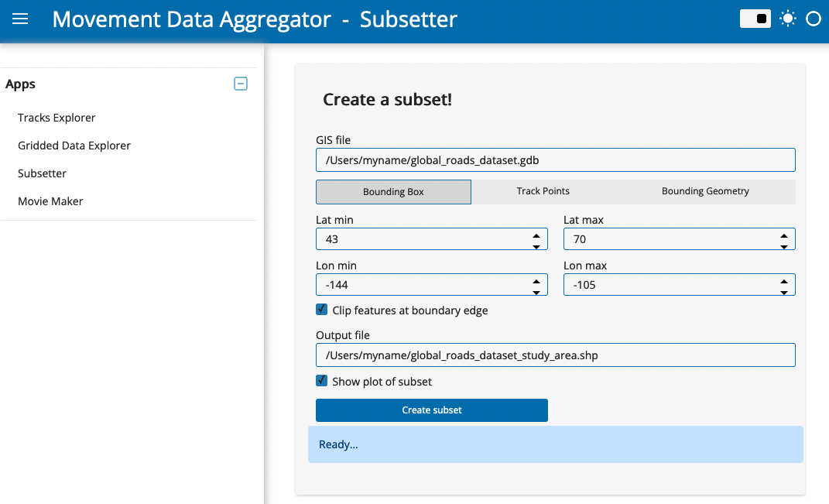The height and width of the screenshot is (504, 829).
Task: Open Tracks Explorer app
Action: [x=57, y=118]
